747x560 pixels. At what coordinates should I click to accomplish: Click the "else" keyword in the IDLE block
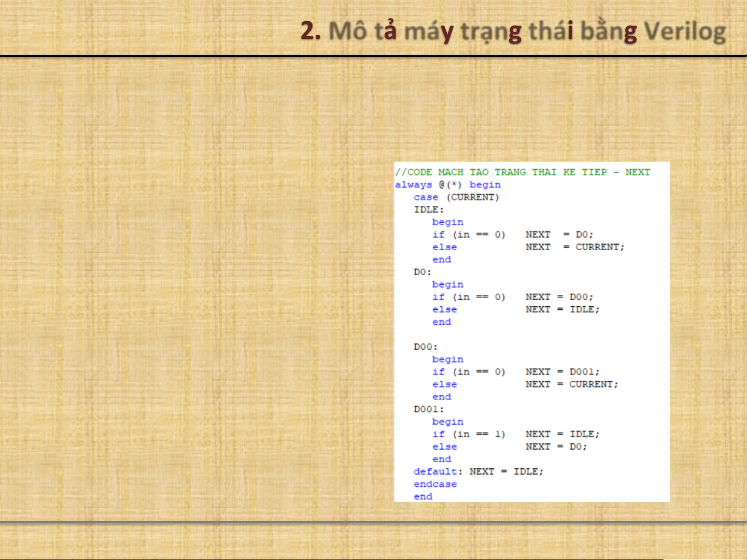pyautogui.click(x=445, y=247)
